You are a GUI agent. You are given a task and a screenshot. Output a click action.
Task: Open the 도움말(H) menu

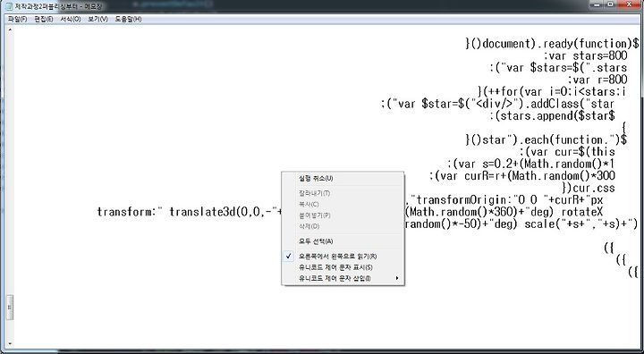[128, 19]
